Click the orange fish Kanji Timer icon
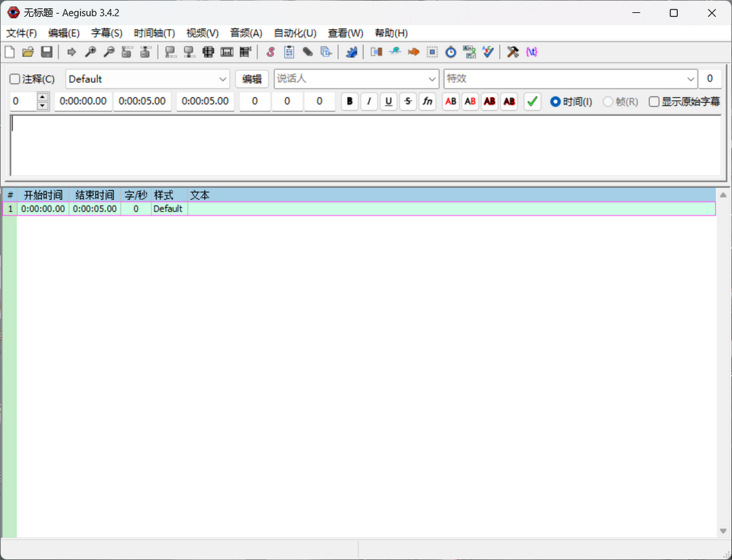 pos(413,52)
